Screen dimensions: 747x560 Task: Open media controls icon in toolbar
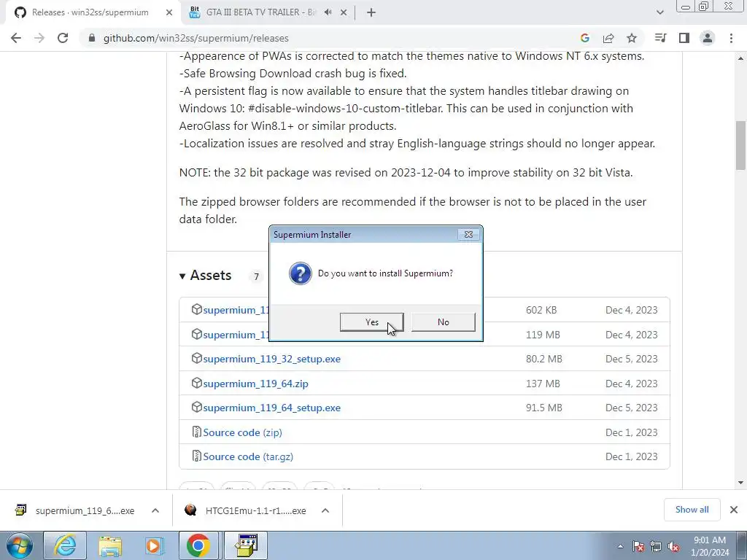click(660, 38)
